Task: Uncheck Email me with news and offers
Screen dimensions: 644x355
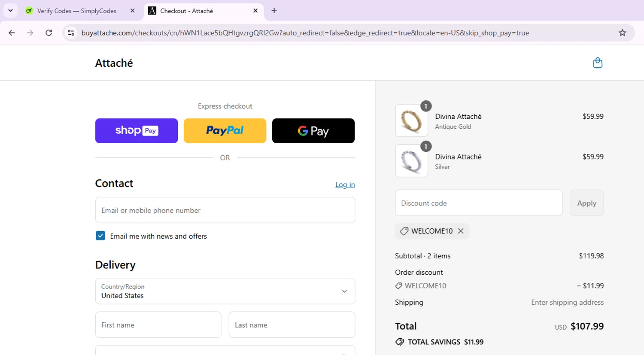Action: (x=100, y=236)
